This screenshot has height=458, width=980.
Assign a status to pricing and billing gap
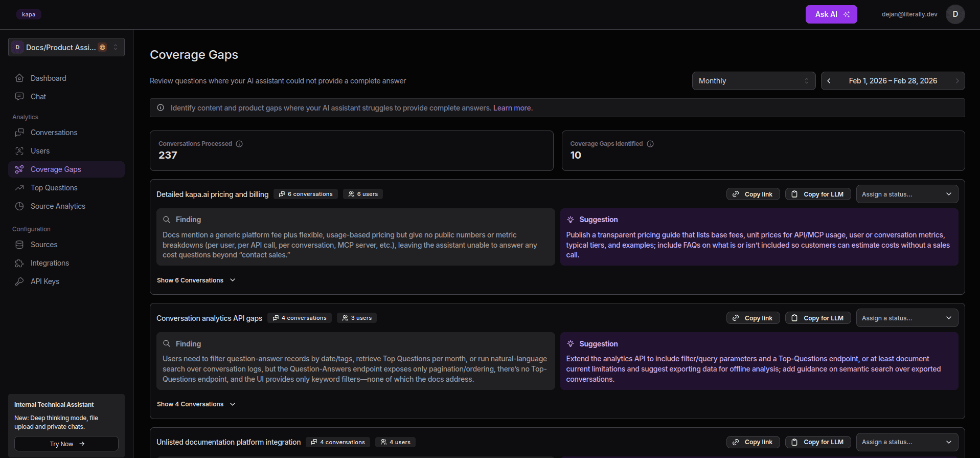pos(907,194)
